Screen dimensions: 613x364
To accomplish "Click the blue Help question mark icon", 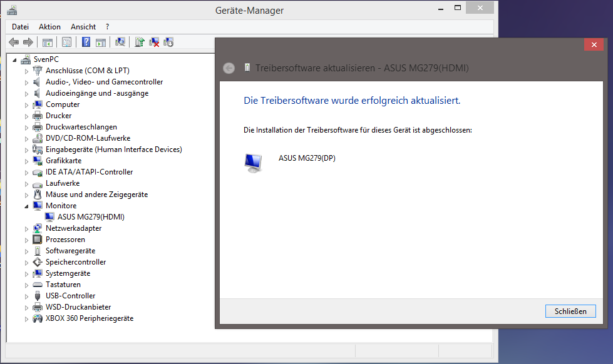I will 86,42.
